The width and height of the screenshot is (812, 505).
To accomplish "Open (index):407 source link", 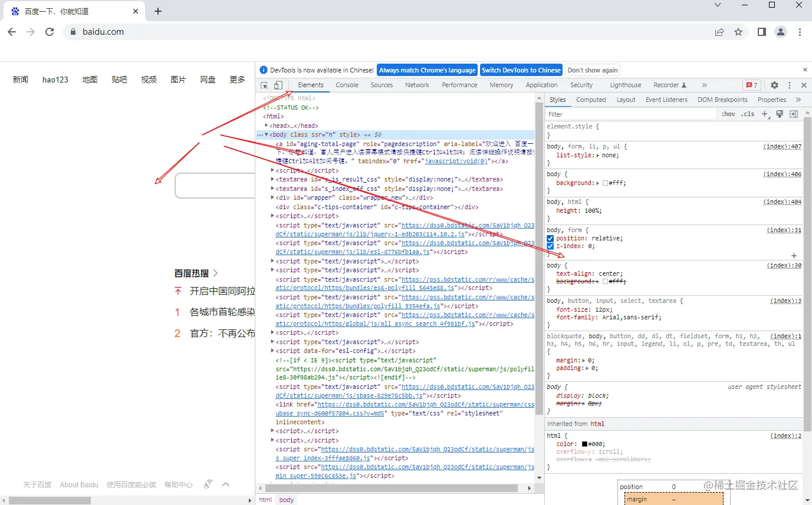I will (783, 146).
